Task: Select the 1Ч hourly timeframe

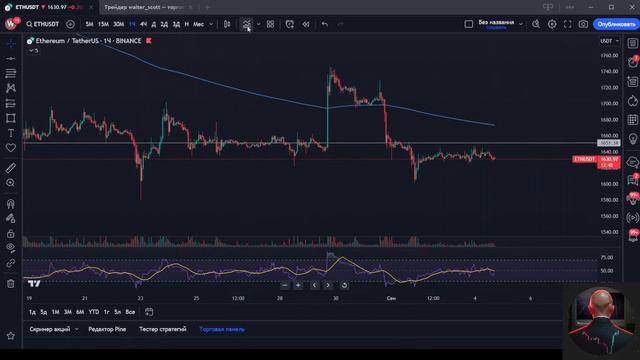Action: [132, 24]
